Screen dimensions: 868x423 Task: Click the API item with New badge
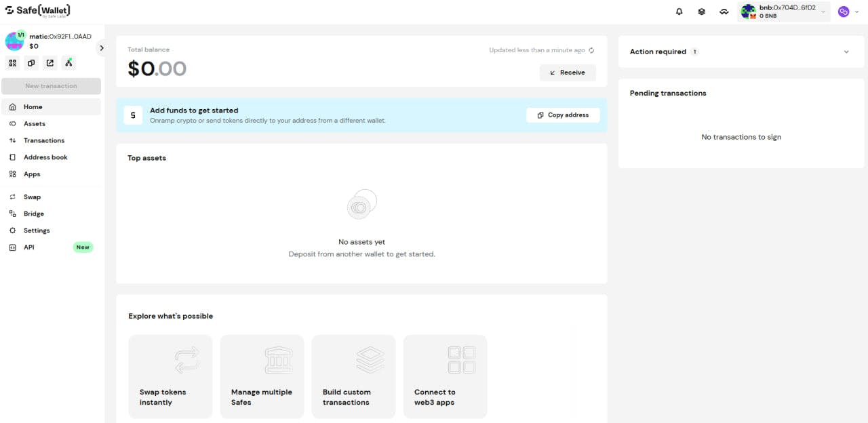[x=29, y=247]
